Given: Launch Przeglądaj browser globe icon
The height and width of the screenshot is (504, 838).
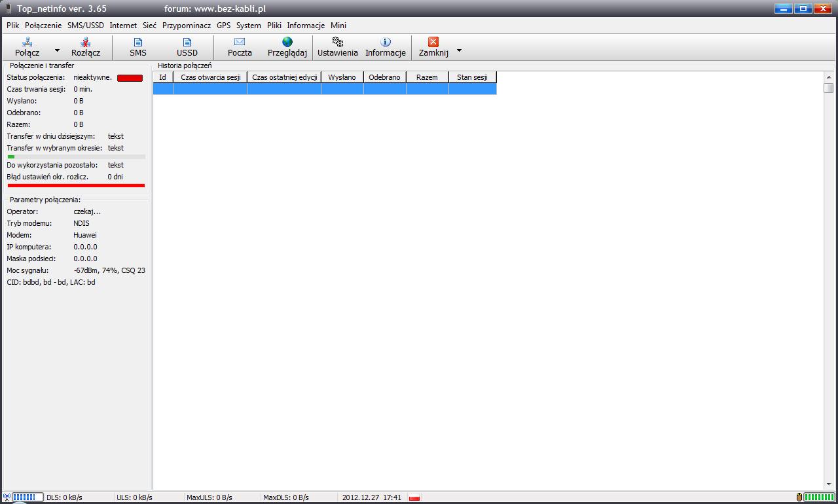Looking at the screenshot, I should [x=287, y=42].
